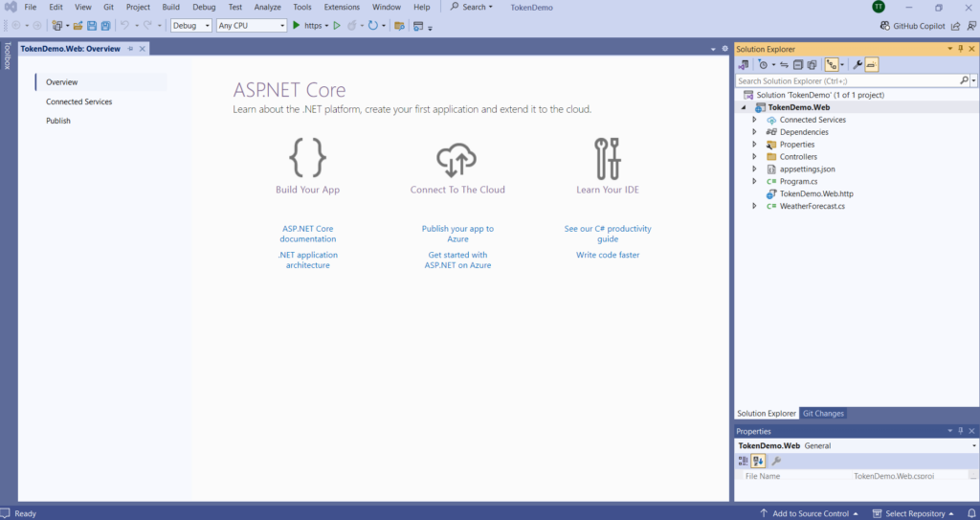Click the Open File folder icon
This screenshot has height=520, width=980.
78,26
